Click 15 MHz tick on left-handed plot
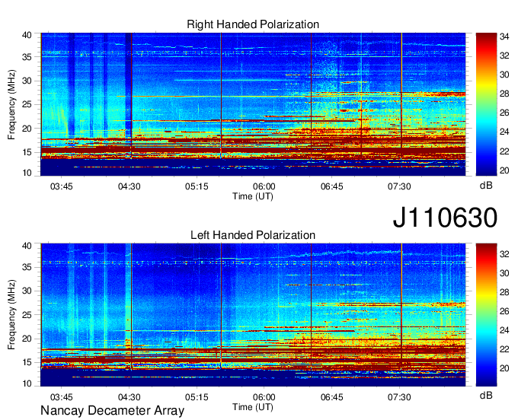518x420 pixels. click(x=27, y=363)
